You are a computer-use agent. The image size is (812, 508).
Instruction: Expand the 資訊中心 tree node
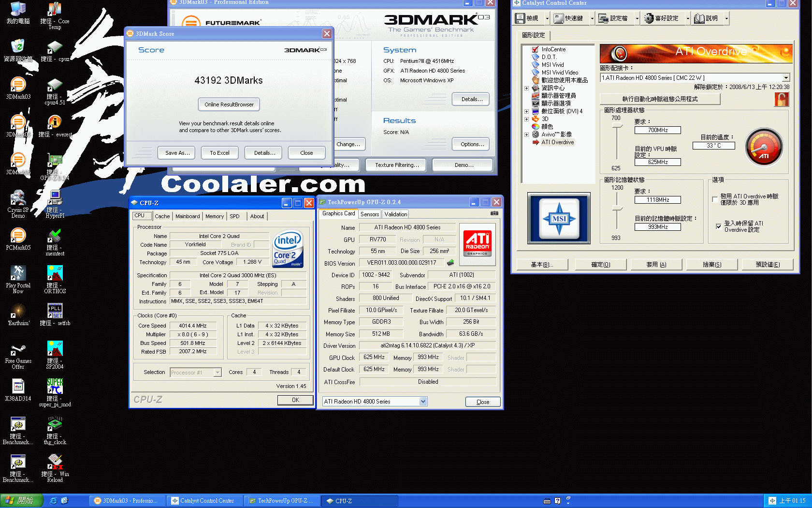[527, 88]
